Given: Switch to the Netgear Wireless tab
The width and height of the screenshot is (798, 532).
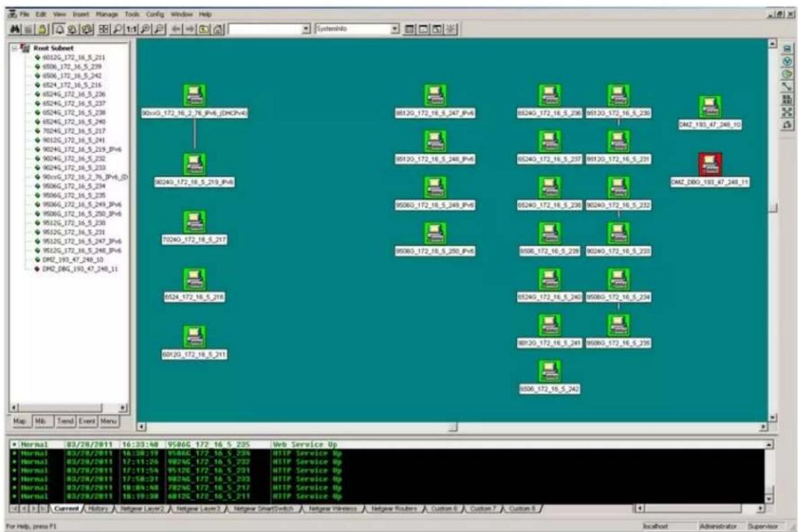Looking at the screenshot, I should pyautogui.click(x=333, y=508).
